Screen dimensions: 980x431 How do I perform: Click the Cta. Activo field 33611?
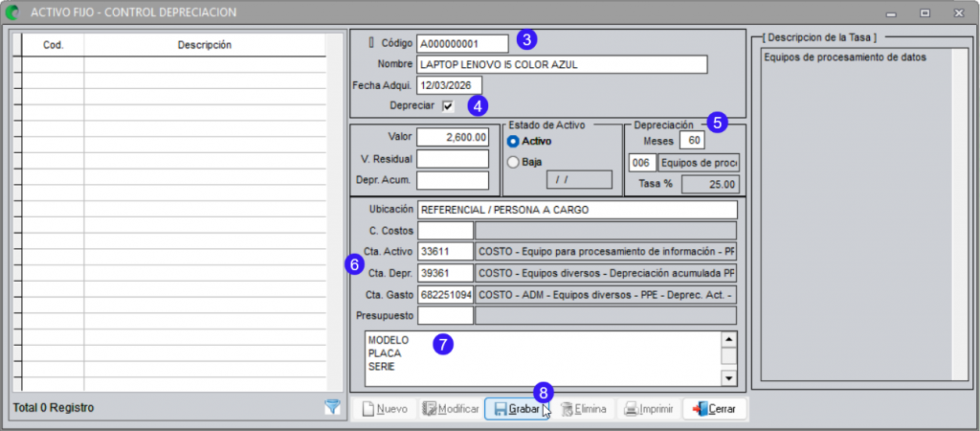pos(446,252)
